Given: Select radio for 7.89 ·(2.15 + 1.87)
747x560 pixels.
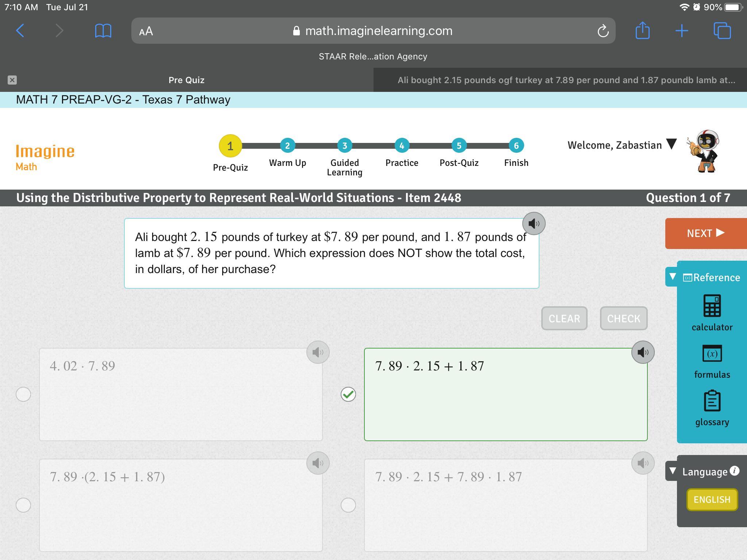Looking at the screenshot, I should [x=23, y=505].
